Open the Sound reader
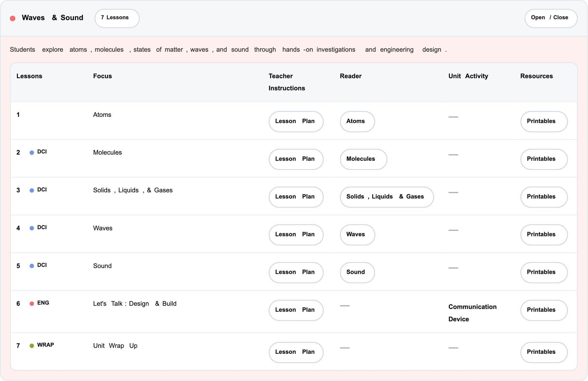Screen dimensions: 588x381 [x=357, y=272]
